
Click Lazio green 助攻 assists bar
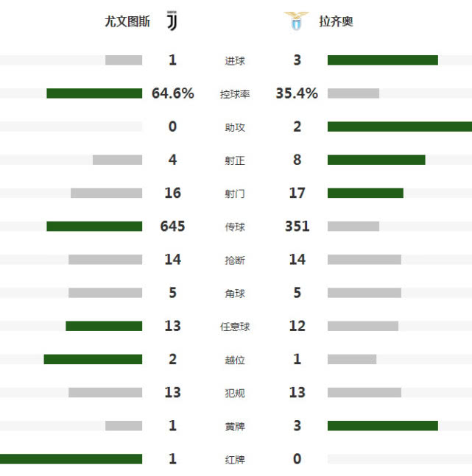coord(400,127)
